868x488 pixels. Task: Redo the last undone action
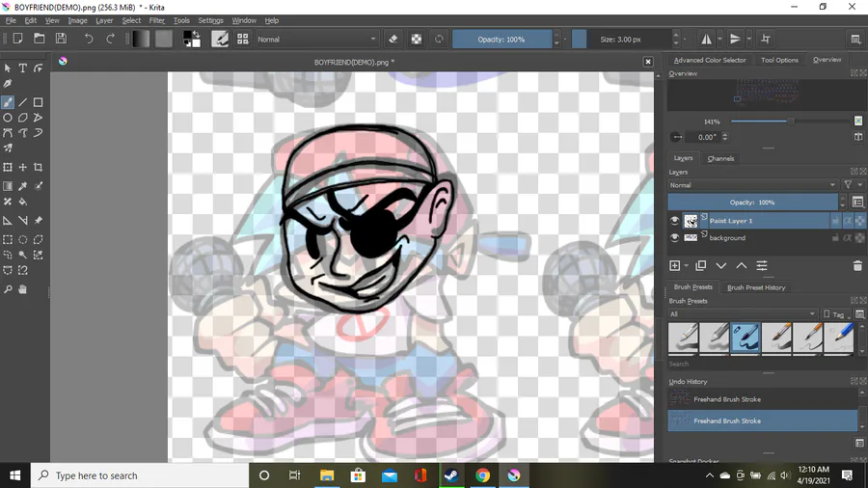tap(110, 39)
